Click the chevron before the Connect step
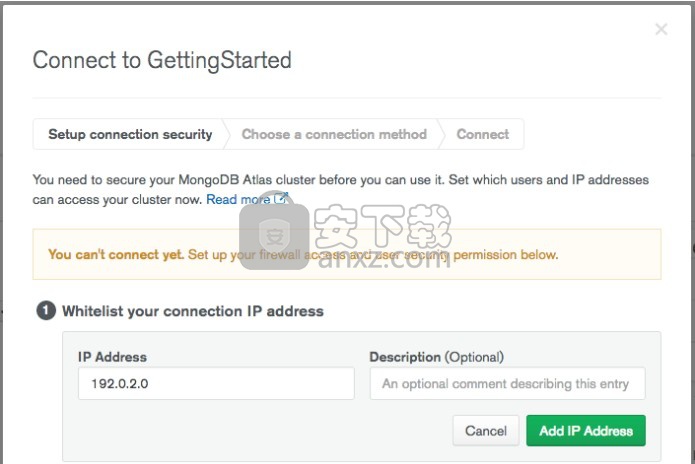Viewport: 695px width, 464px height. click(x=441, y=134)
